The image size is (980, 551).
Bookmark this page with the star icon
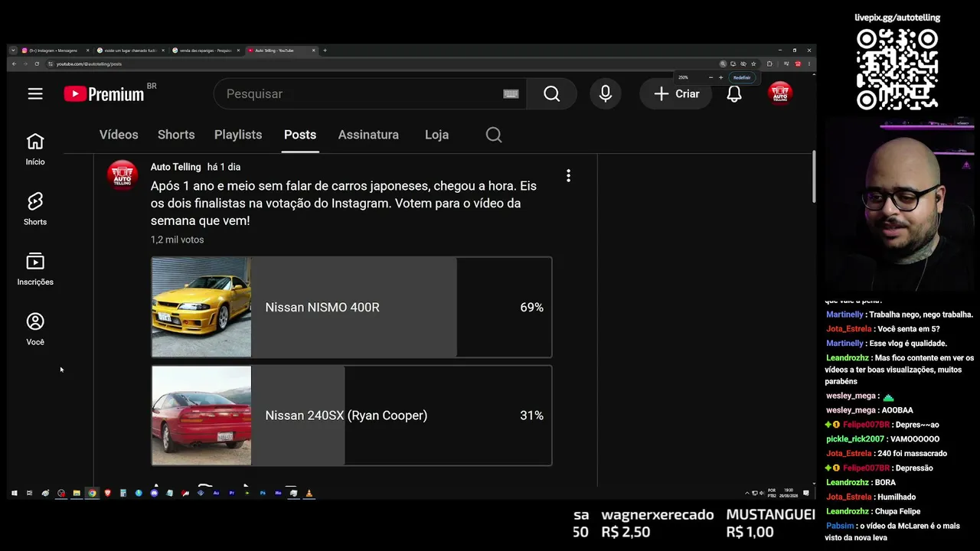click(x=753, y=64)
